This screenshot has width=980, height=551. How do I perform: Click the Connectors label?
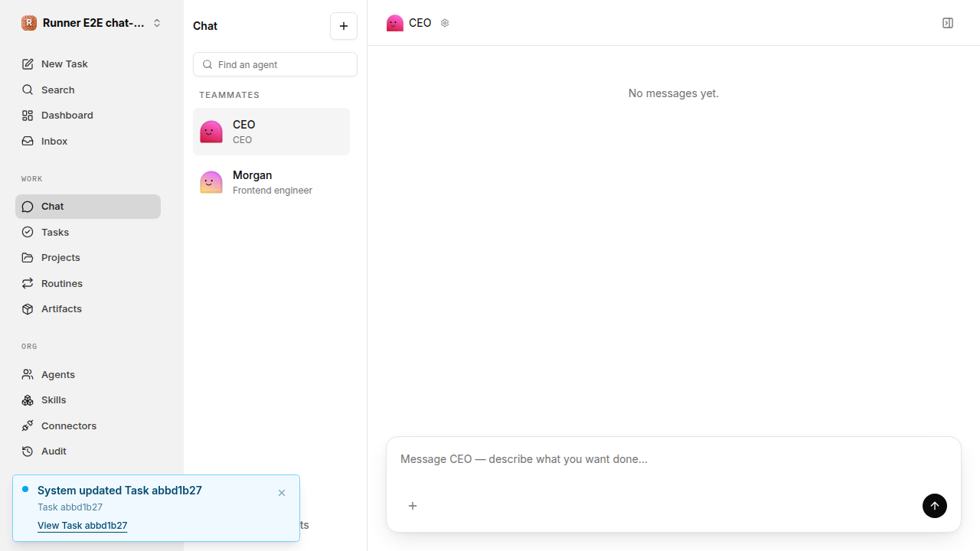pyautogui.click(x=69, y=426)
